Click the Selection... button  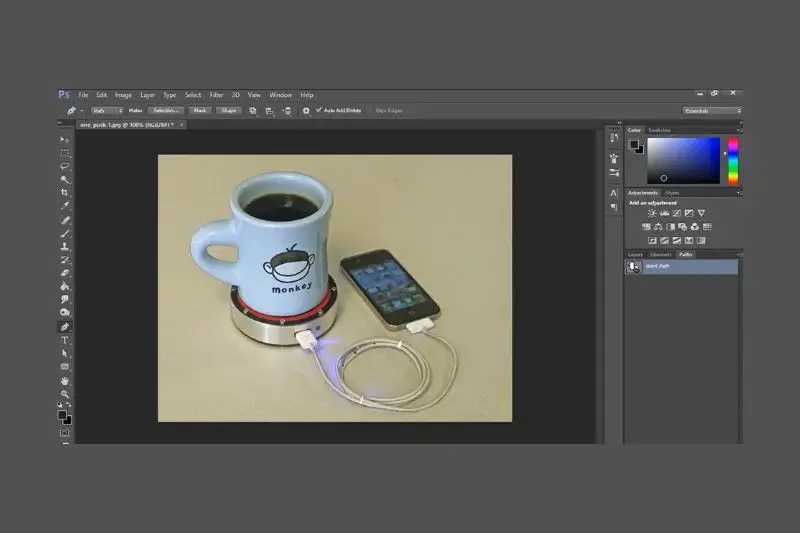pyautogui.click(x=166, y=110)
